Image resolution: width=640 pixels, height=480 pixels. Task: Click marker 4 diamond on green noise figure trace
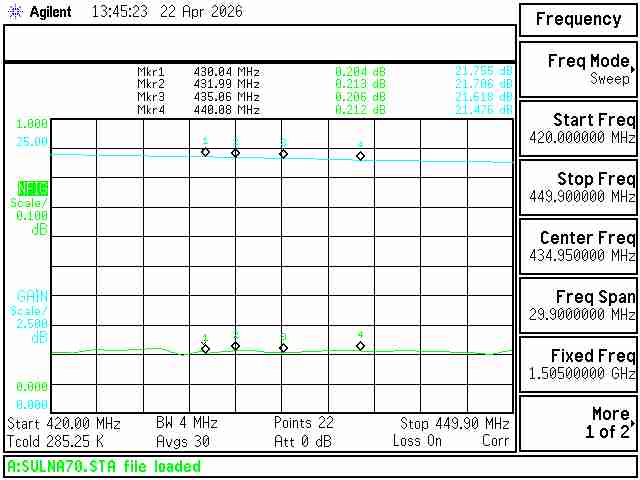coord(360,346)
